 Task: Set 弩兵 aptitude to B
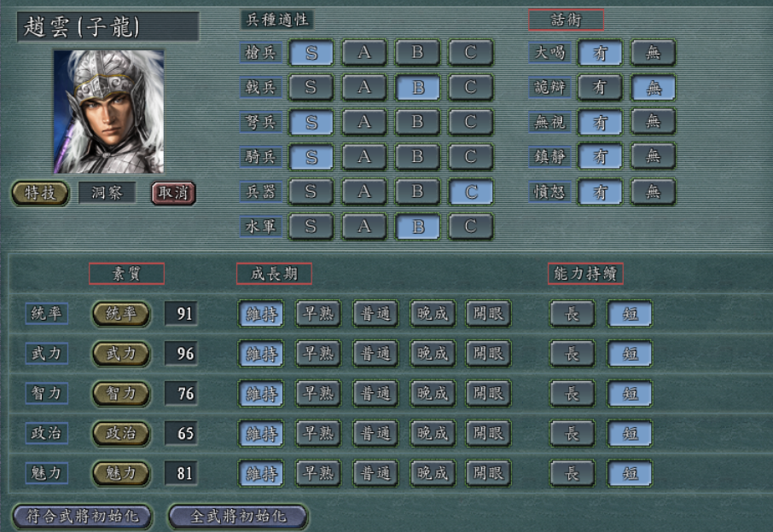click(x=417, y=122)
